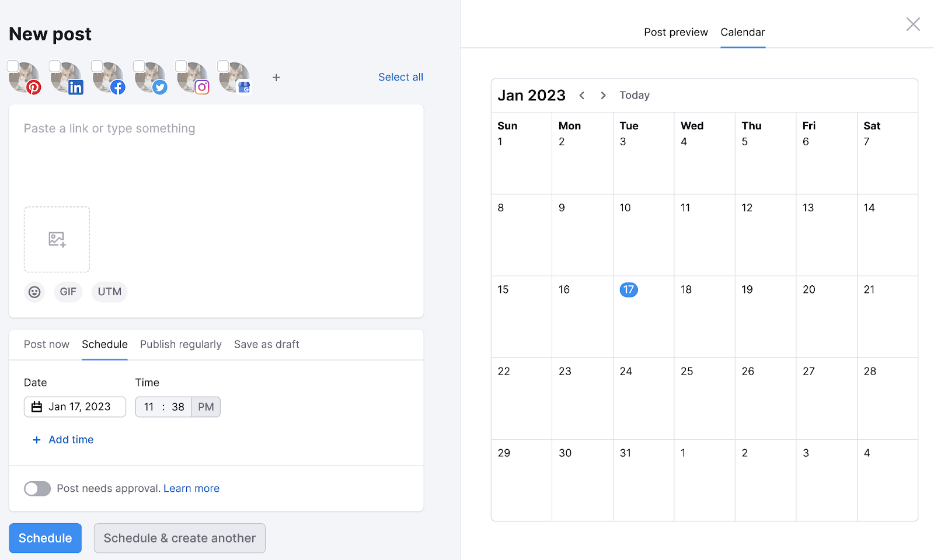
Task: Switch to the Post preview tab
Action: point(675,32)
